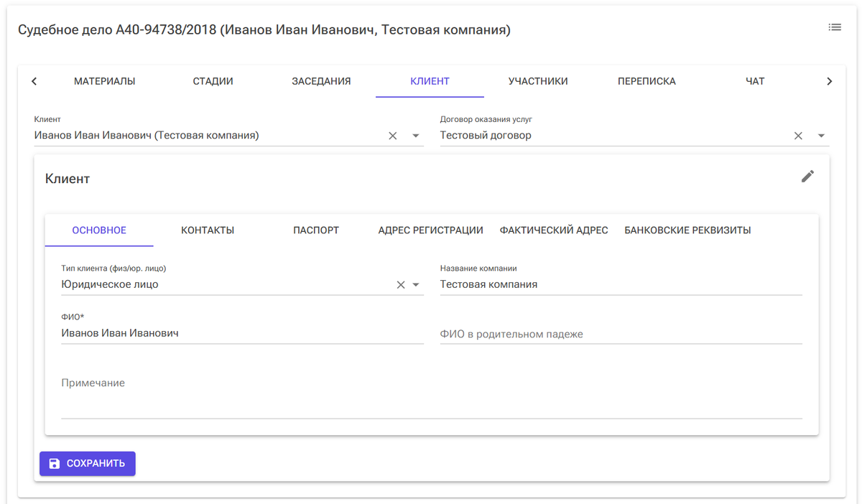Screen dimensions: 862x504
Task: Switch to the Материалы tab
Action: (x=105, y=81)
